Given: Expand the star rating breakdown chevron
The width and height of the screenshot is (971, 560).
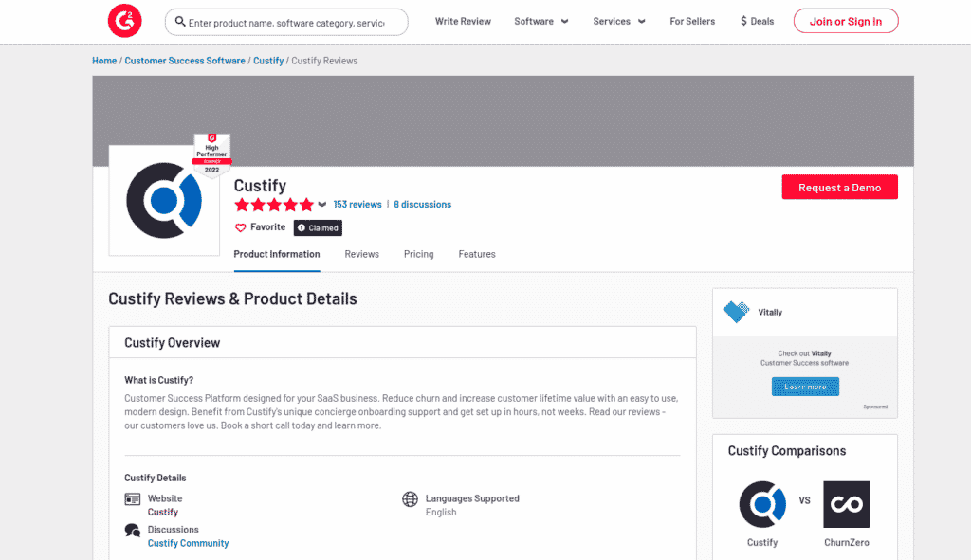Looking at the screenshot, I should [x=322, y=205].
